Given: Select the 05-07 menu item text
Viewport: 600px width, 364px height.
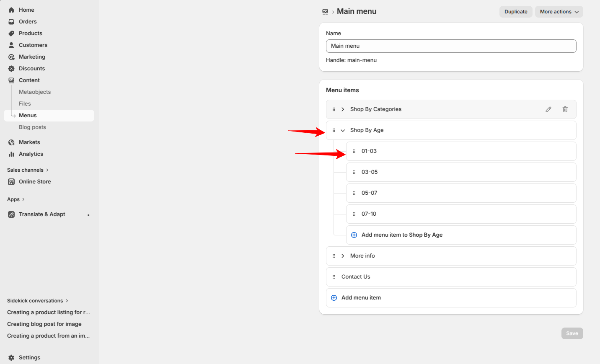Looking at the screenshot, I should [369, 193].
